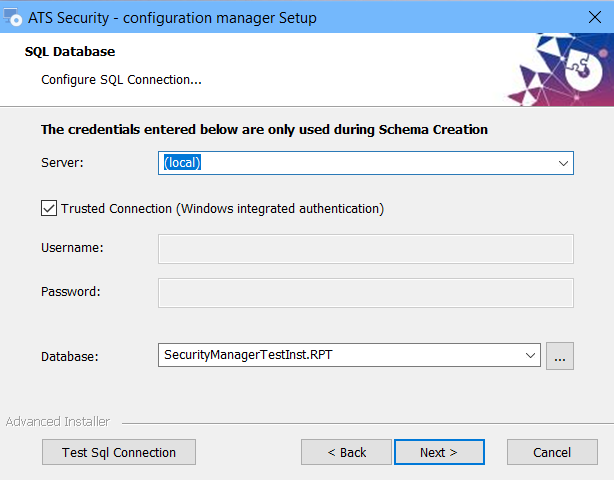
Task: Click the Configure SQL Connection subtitle
Action: click(x=121, y=80)
